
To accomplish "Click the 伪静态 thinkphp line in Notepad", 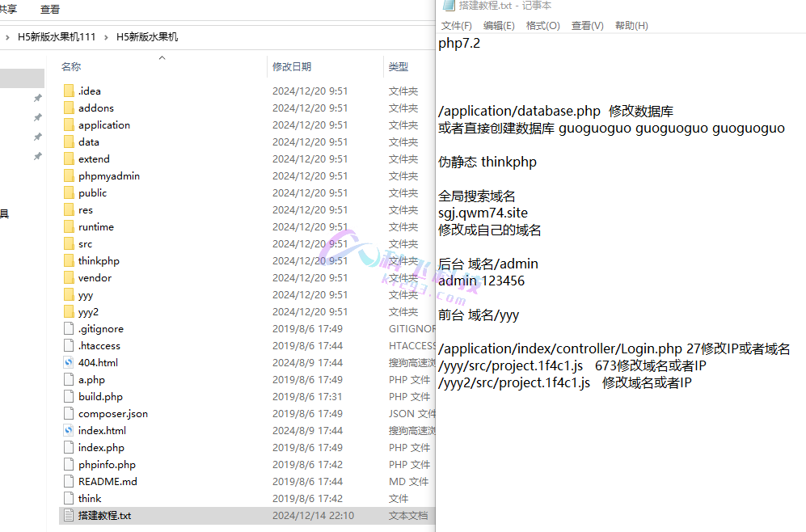I will coord(487,162).
